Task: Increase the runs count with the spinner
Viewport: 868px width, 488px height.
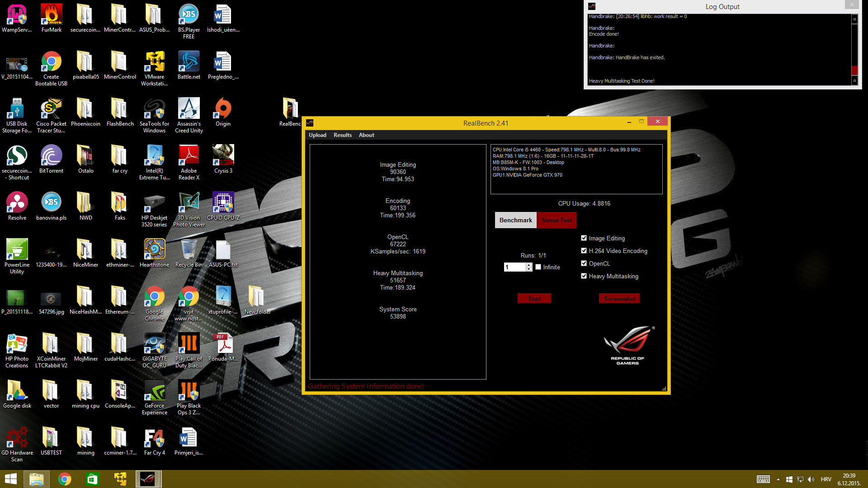Action: tap(529, 265)
